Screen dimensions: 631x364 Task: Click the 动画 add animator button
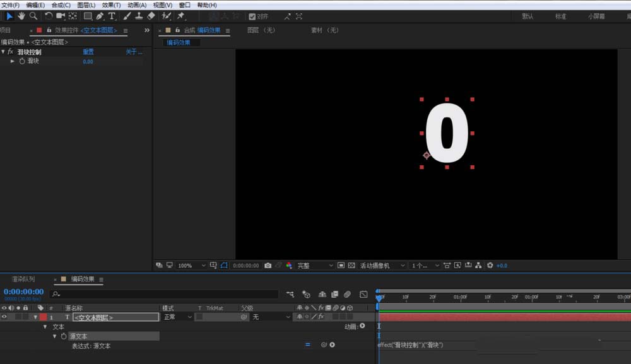362,326
